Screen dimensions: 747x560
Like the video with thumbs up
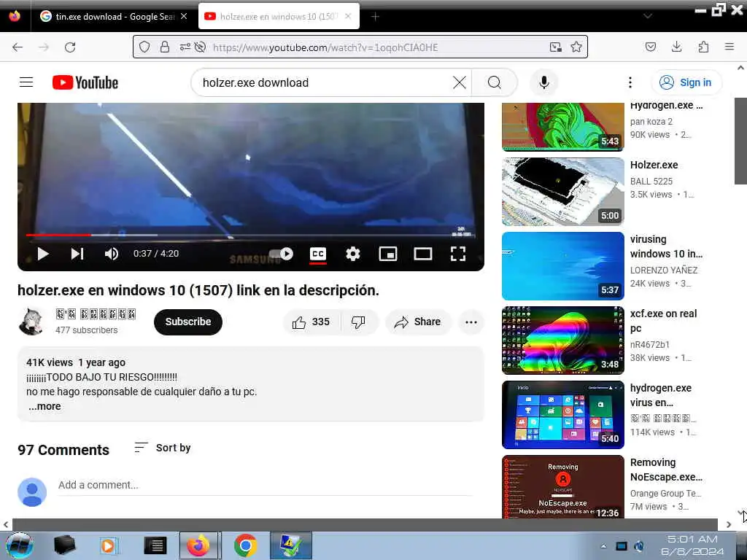tap(311, 322)
